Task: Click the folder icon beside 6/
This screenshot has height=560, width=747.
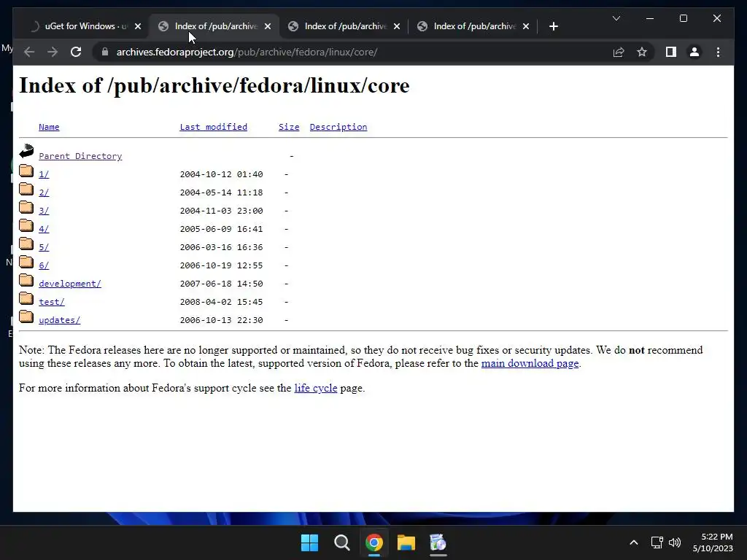Action: (26, 262)
